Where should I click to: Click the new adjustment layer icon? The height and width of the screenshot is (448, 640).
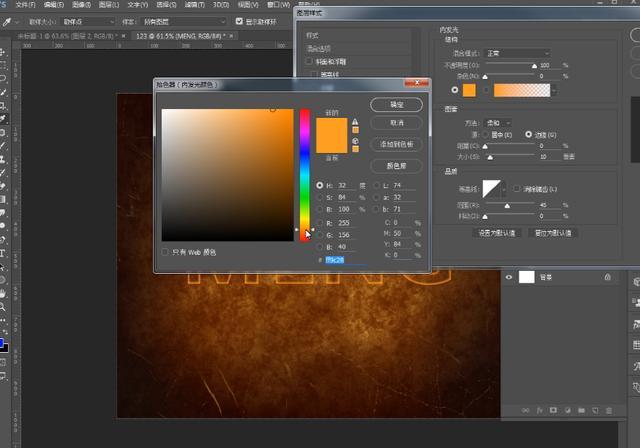(x=568, y=410)
